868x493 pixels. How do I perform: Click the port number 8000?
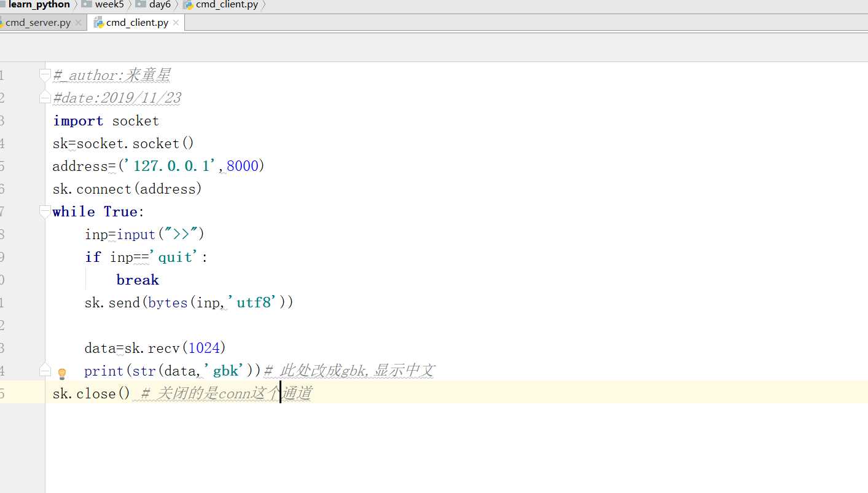(x=243, y=166)
